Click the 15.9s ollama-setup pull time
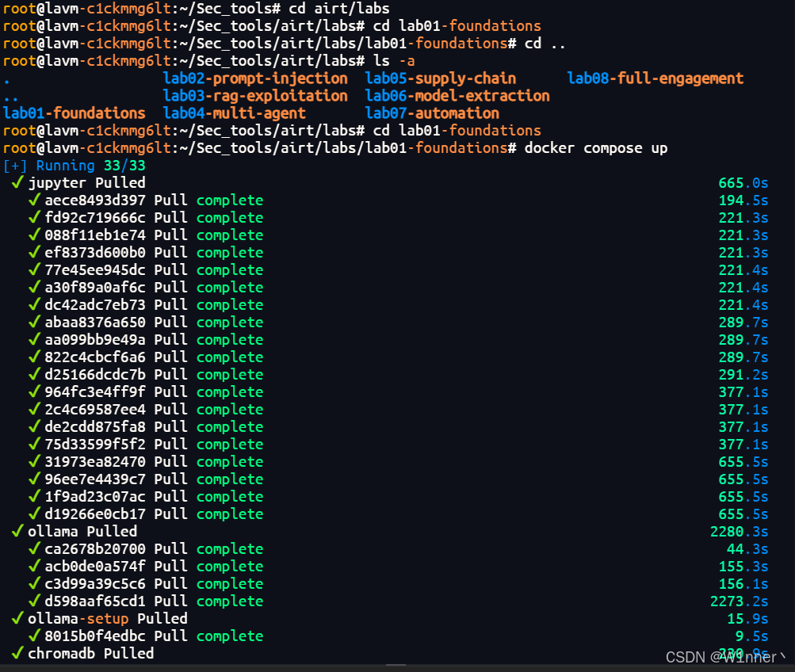795x672 pixels. click(x=748, y=619)
